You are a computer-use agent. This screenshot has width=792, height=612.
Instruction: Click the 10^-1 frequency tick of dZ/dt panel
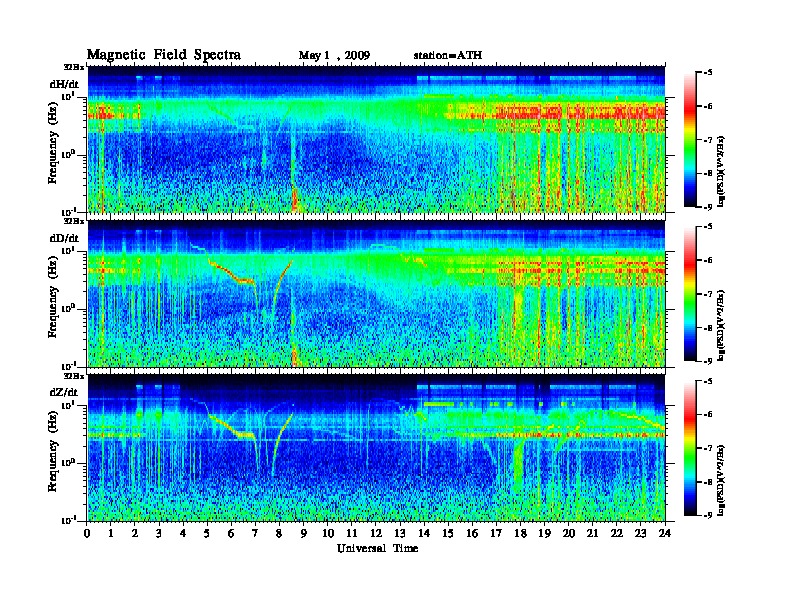click(68, 520)
